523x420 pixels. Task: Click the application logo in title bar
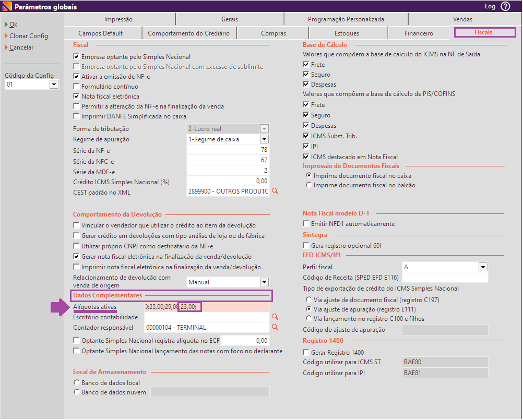7,6
